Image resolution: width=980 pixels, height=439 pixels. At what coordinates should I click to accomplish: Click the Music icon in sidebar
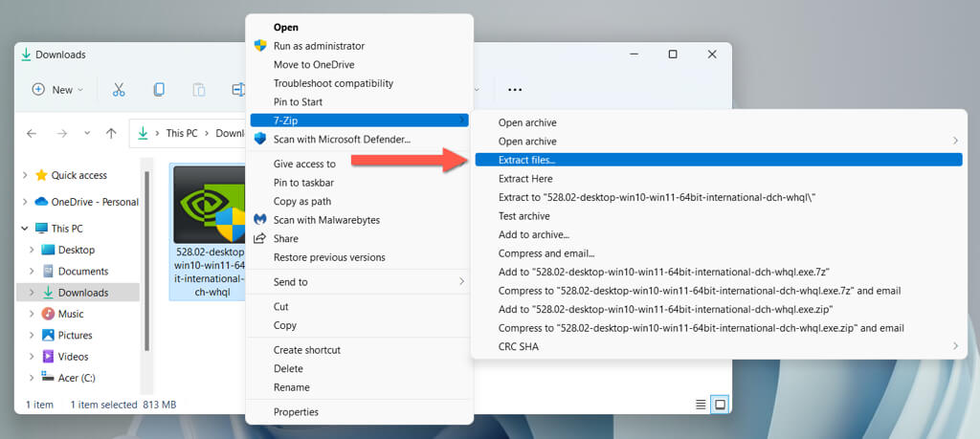click(x=48, y=314)
